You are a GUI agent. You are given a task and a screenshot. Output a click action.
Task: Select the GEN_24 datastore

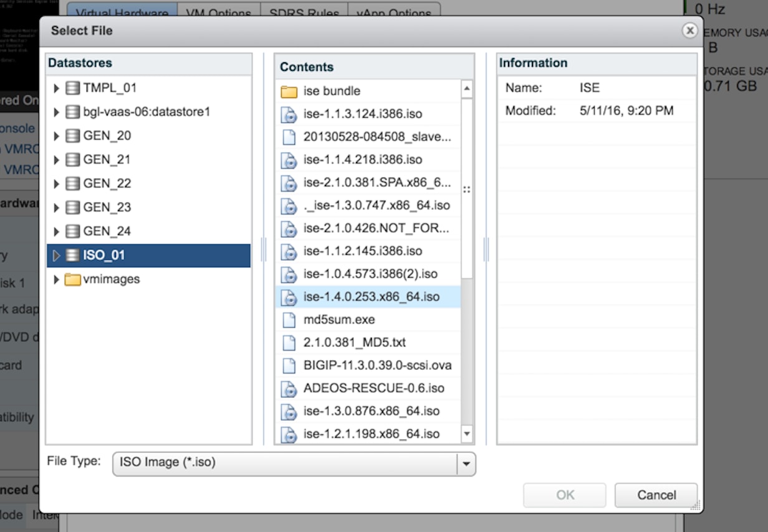pyautogui.click(x=107, y=232)
